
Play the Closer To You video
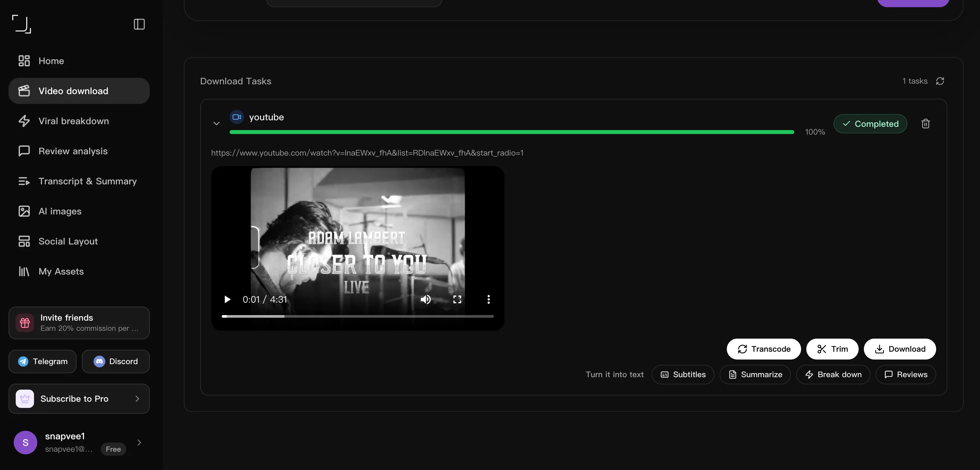(x=227, y=299)
